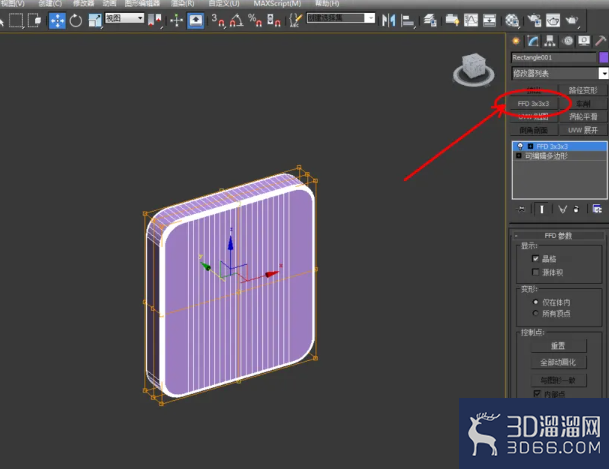609x469 pixels.
Task: Activate the Select and Rotate tool
Action: click(76, 20)
